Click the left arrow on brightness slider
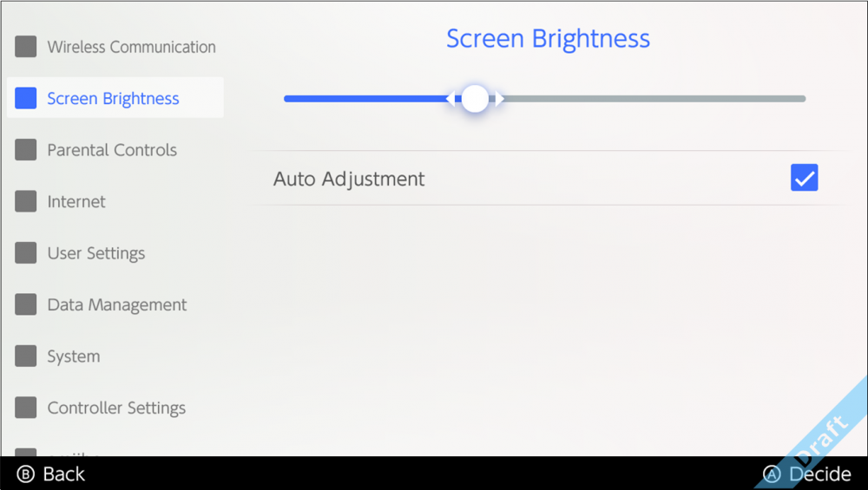The height and width of the screenshot is (490, 868). pyautogui.click(x=450, y=99)
